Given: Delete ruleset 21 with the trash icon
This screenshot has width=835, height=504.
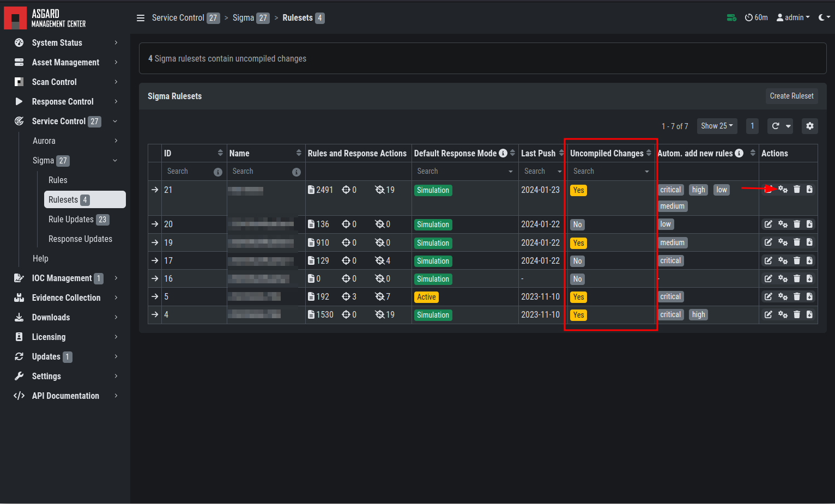Looking at the screenshot, I should [x=797, y=190].
